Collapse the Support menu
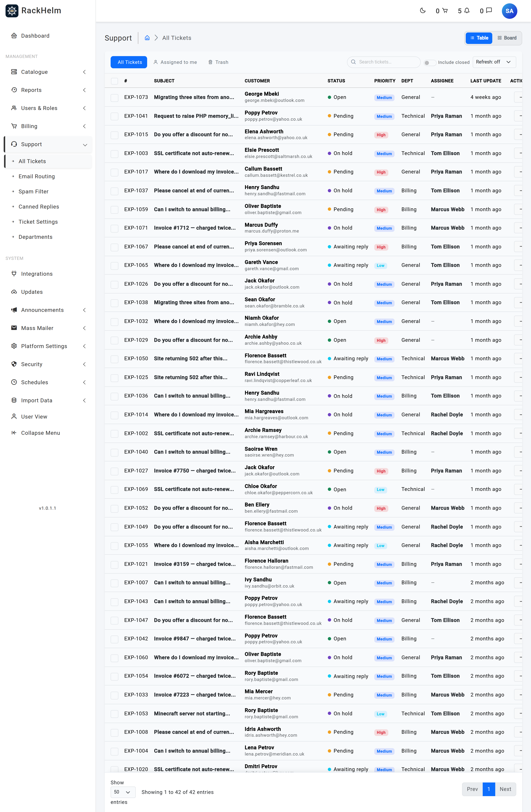531x812 pixels. coord(48,144)
